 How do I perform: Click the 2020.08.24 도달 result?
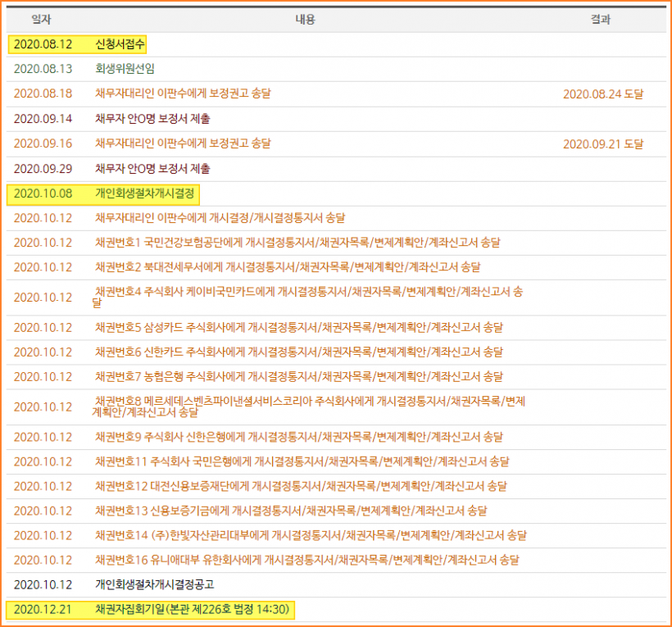(603, 94)
